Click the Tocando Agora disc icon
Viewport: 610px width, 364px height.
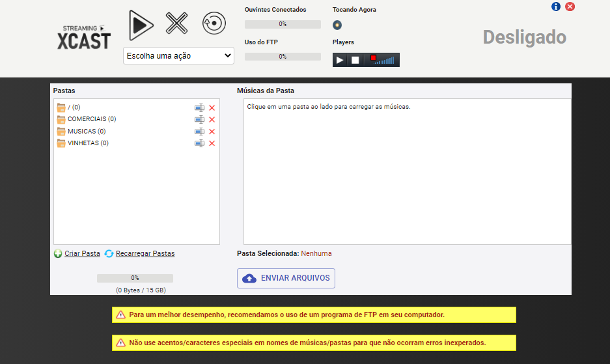point(337,25)
